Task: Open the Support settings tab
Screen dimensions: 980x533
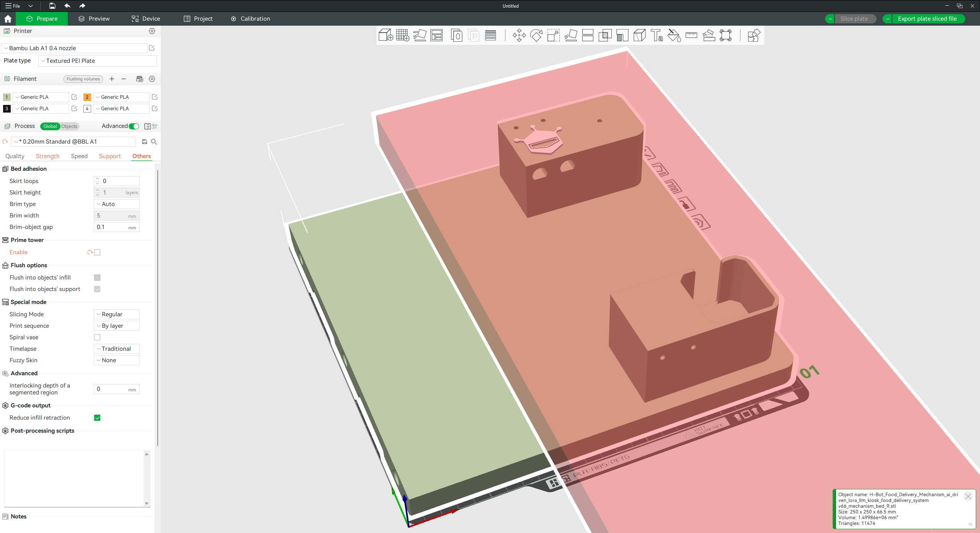Action: point(109,156)
